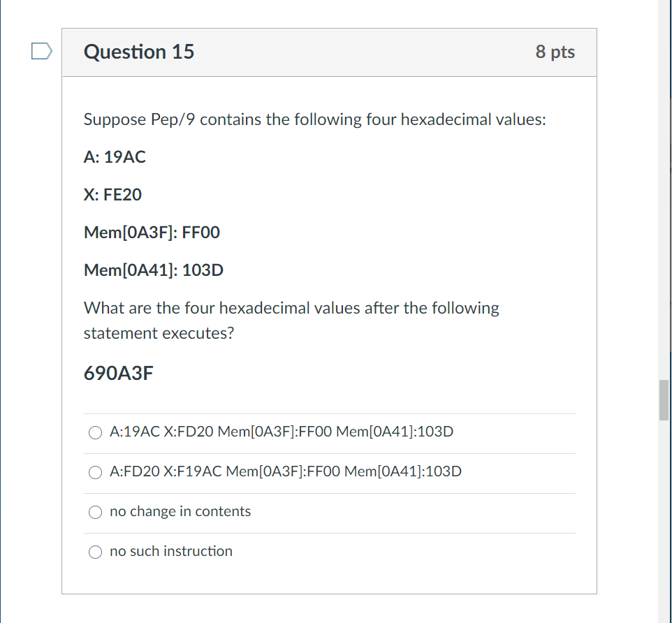The width and height of the screenshot is (672, 623).
Task: Click the '8 pts' point value label
Action: pos(555,52)
